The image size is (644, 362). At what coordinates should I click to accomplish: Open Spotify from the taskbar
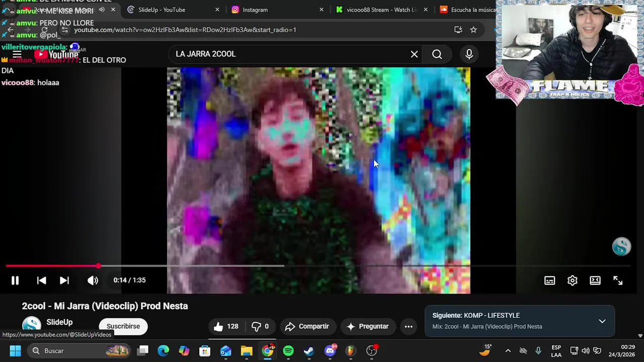288,351
